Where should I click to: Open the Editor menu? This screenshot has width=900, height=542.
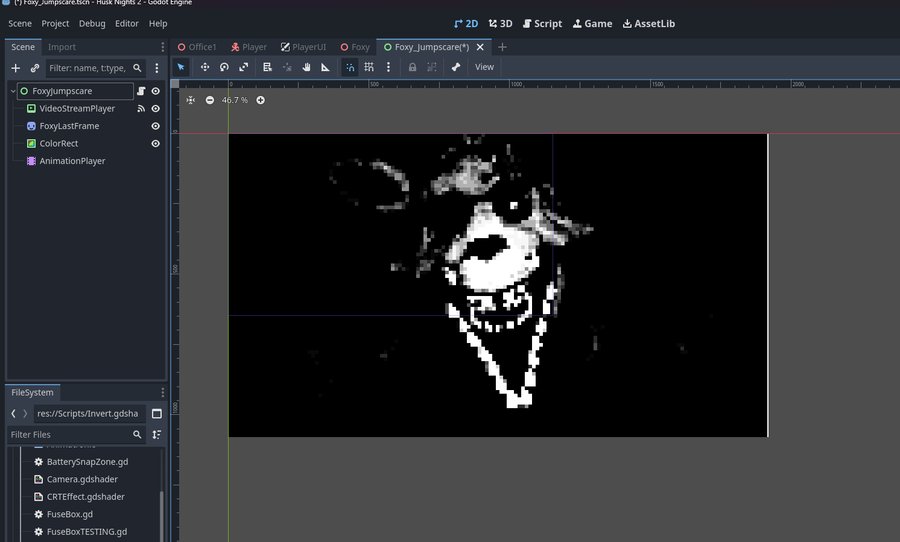127,24
